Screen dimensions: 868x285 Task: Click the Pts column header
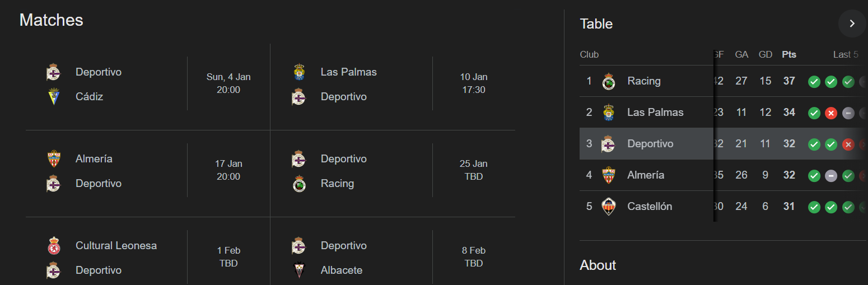pyautogui.click(x=789, y=54)
